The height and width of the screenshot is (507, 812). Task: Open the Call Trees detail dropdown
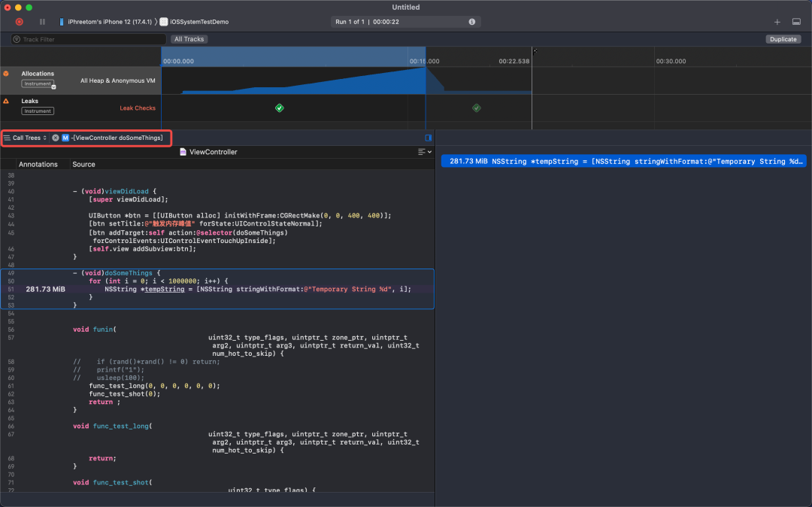(x=26, y=138)
